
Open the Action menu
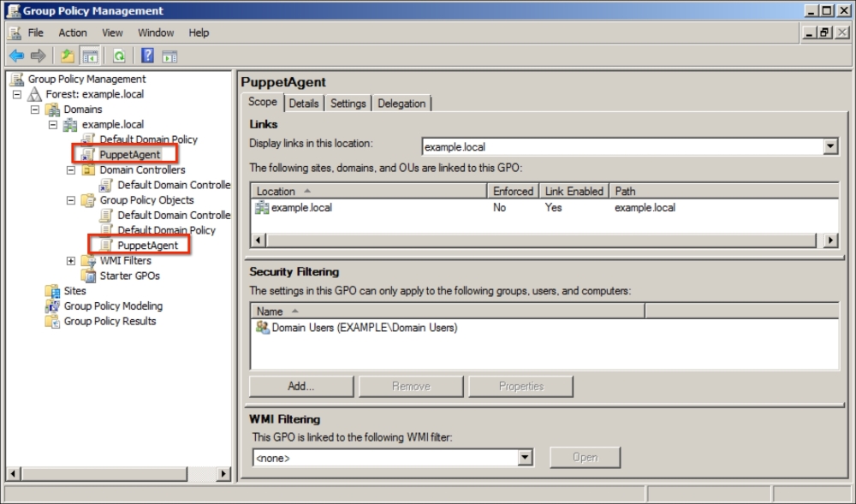pyautogui.click(x=73, y=33)
